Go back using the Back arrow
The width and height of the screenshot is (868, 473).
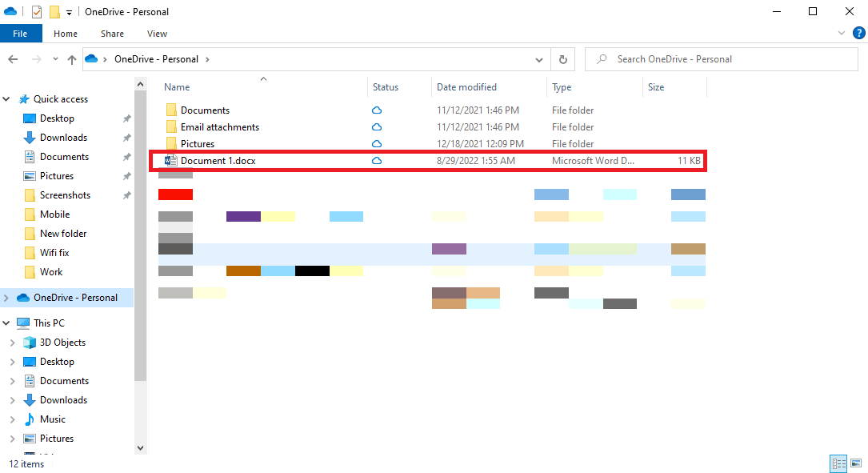(14, 59)
